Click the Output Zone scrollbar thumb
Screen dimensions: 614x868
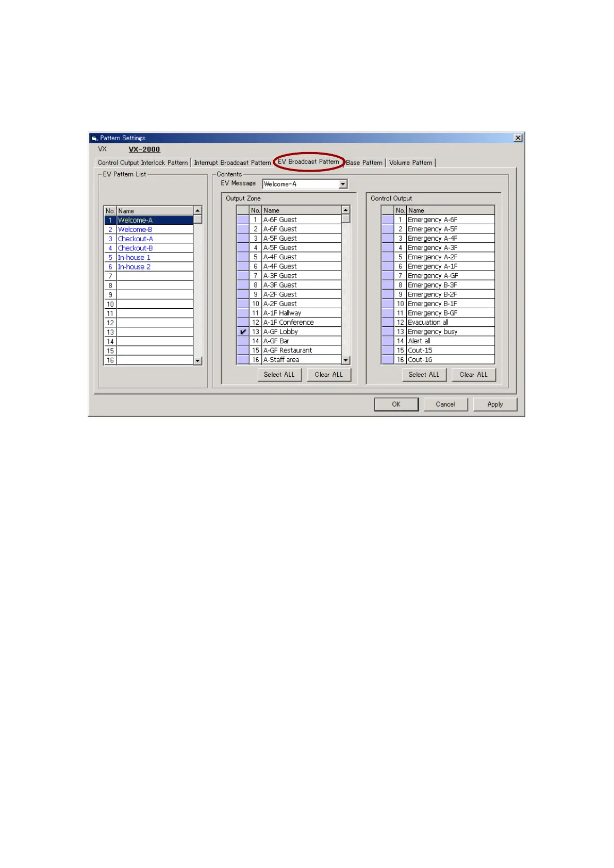(x=346, y=219)
